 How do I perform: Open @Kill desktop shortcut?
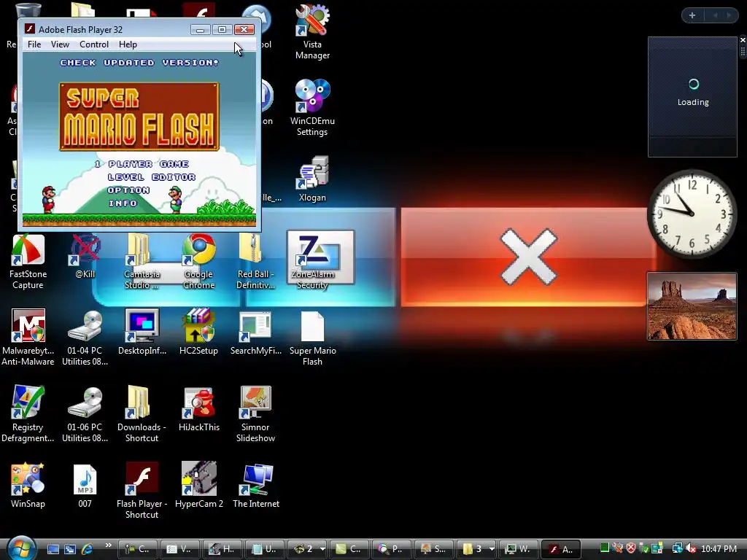(x=85, y=256)
